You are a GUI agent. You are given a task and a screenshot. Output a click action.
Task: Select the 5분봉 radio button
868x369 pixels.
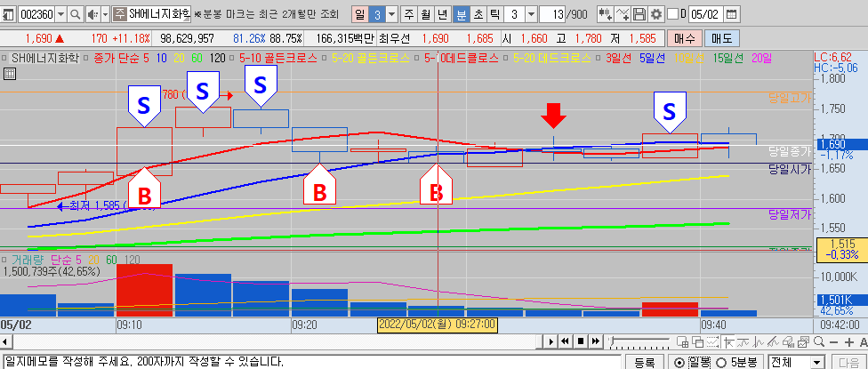pos(721,363)
